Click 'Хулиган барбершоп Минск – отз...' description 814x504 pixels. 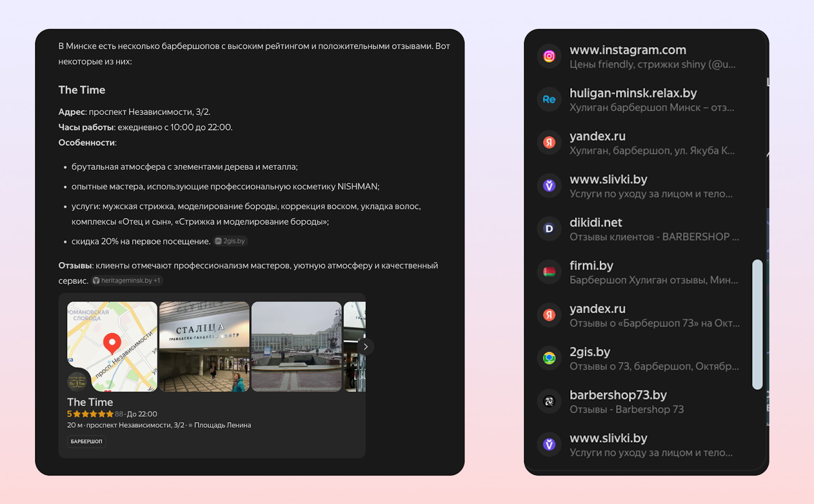pyautogui.click(x=652, y=108)
